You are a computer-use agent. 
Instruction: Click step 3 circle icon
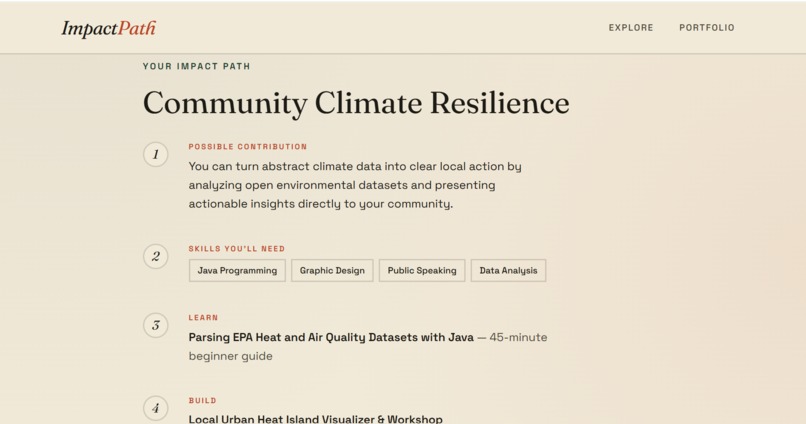(156, 325)
